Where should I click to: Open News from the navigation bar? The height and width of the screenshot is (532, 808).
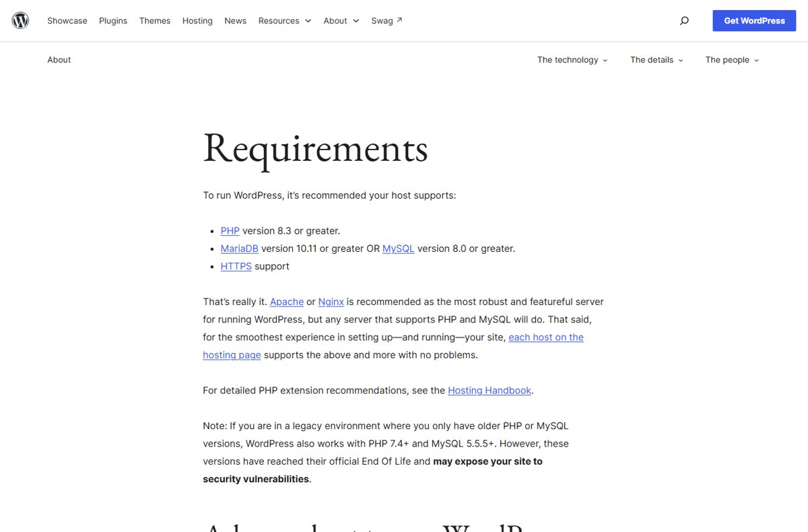236,21
